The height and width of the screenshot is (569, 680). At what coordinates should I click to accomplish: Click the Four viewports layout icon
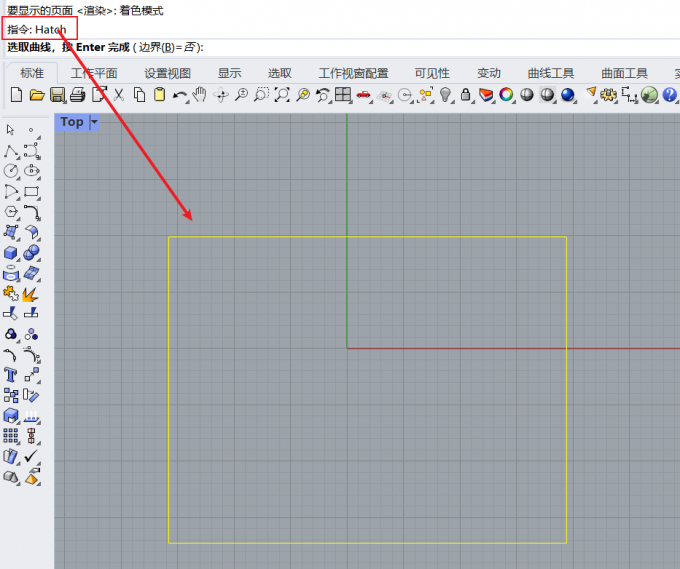click(343, 95)
